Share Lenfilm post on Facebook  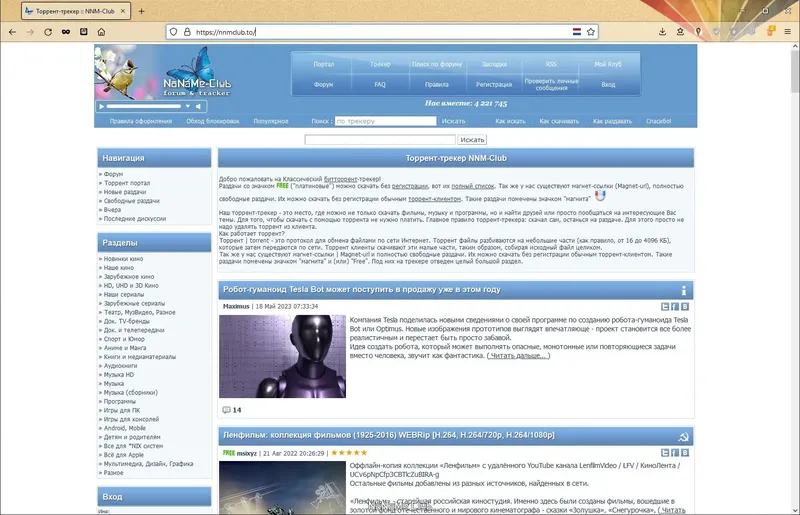[x=674, y=453]
